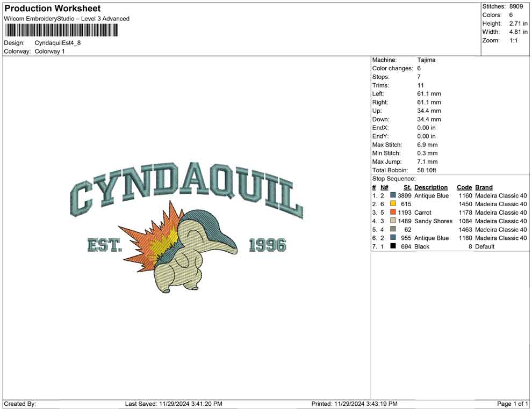Click the yellow swatch for thread 615
Image resolution: width=532 pixels, height=409 pixels.
[393, 203]
